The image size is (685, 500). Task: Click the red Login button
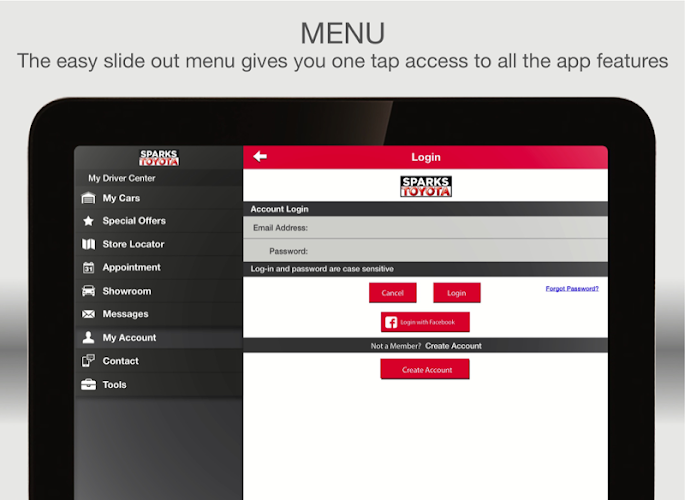[x=457, y=293]
